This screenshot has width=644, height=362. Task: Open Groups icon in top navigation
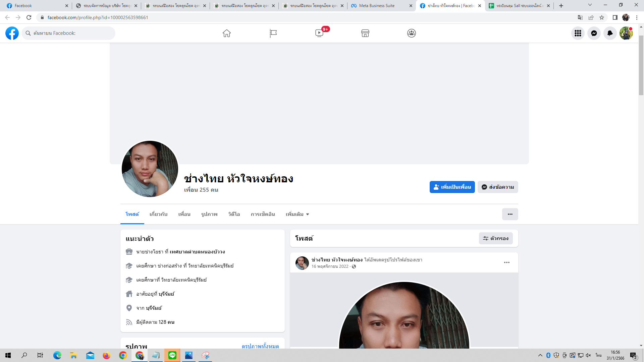412,33
